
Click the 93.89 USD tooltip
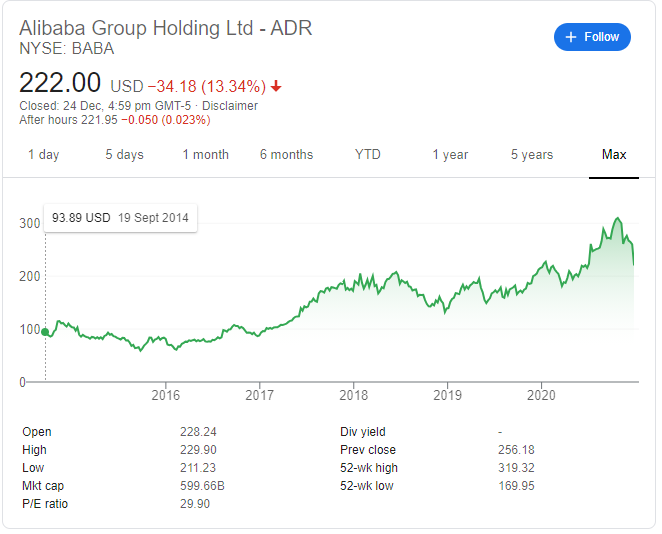(x=120, y=218)
